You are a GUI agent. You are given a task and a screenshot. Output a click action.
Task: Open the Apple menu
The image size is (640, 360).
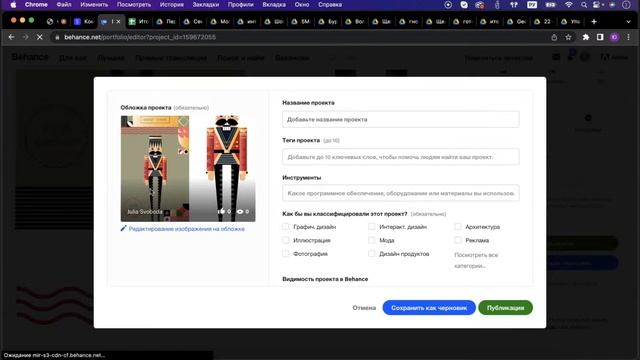tap(13, 5)
